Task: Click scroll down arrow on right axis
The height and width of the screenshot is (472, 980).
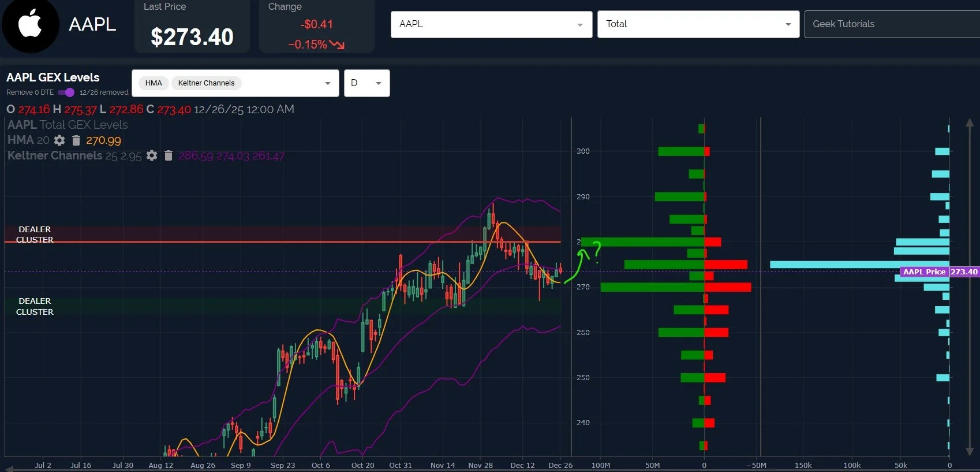Action: (x=970, y=451)
